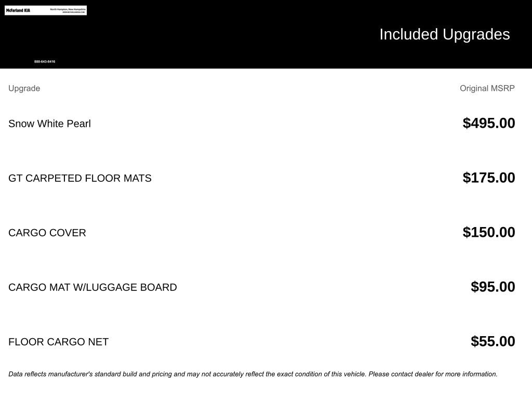Click the CARGO COVER upgrade name
The width and height of the screenshot is (532, 399).
[47, 233]
